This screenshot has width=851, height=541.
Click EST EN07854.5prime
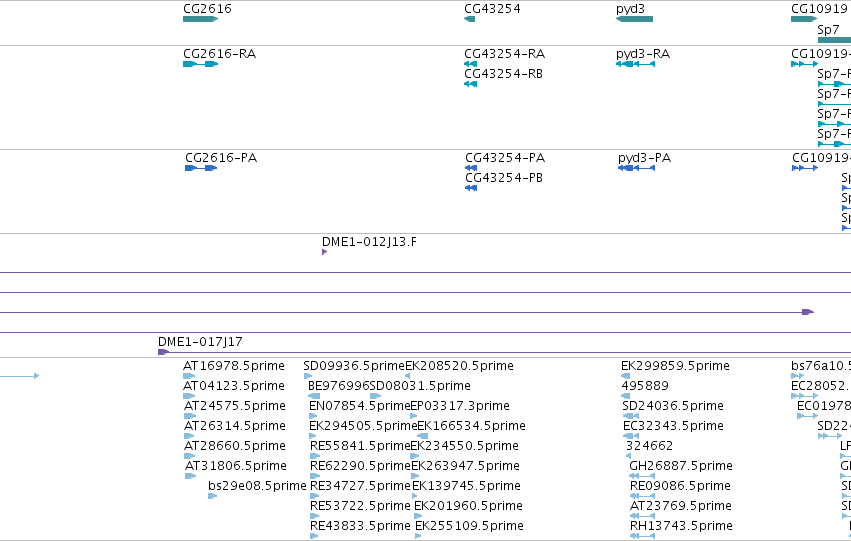click(359, 406)
